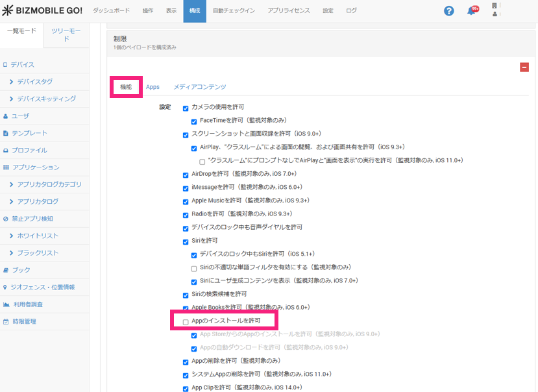Viewport: 538px width, 392px height.
Task: Click the red collapse minus icon
Action: tap(524, 67)
